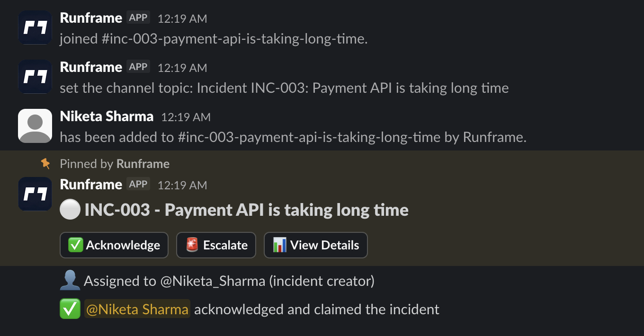The width and height of the screenshot is (644, 336).
Task: Click the INC-003 incident title text
Action: pyautogui.click(x=246, y=209)
